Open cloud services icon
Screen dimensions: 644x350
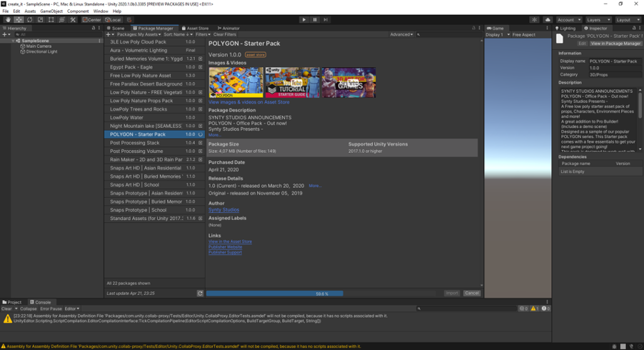[x=548, y=20]
